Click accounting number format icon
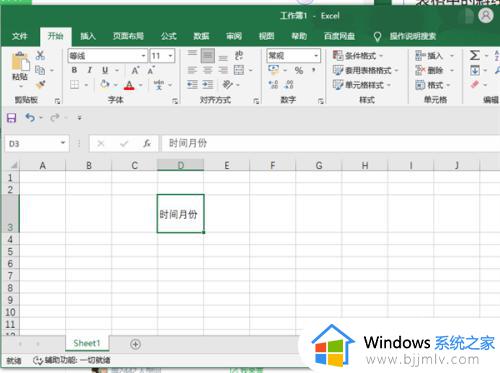This screenshot has width=500, height=373. [274, 70]
